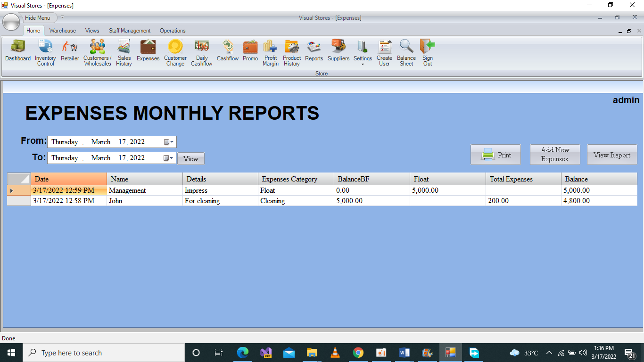Open the Views tab
Screen dimensions: 644x362
(92, 31)
